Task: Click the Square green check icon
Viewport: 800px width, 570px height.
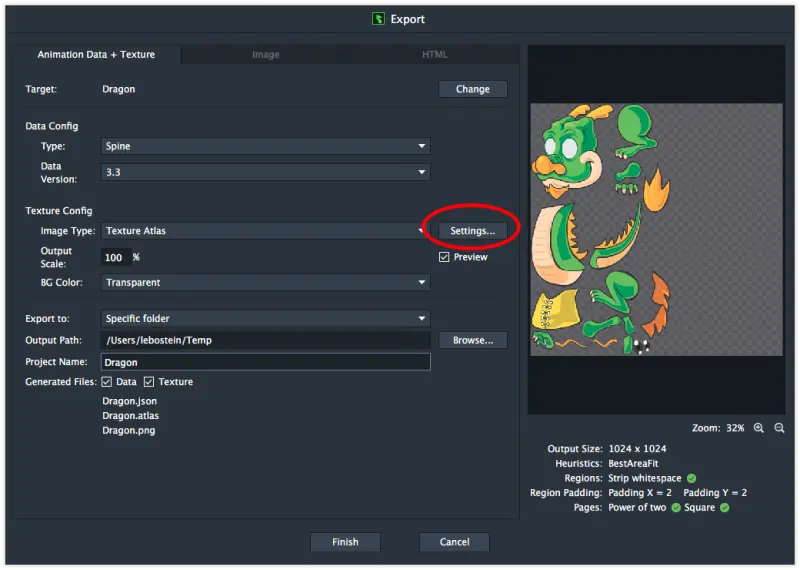Action: click(x=725, y=508)
